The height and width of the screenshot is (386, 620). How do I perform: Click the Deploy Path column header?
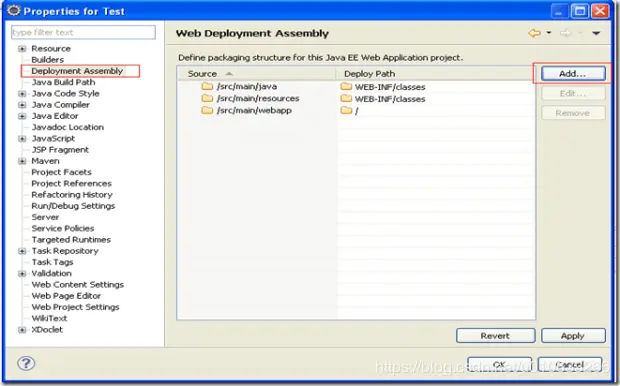[x=435, y=74]
